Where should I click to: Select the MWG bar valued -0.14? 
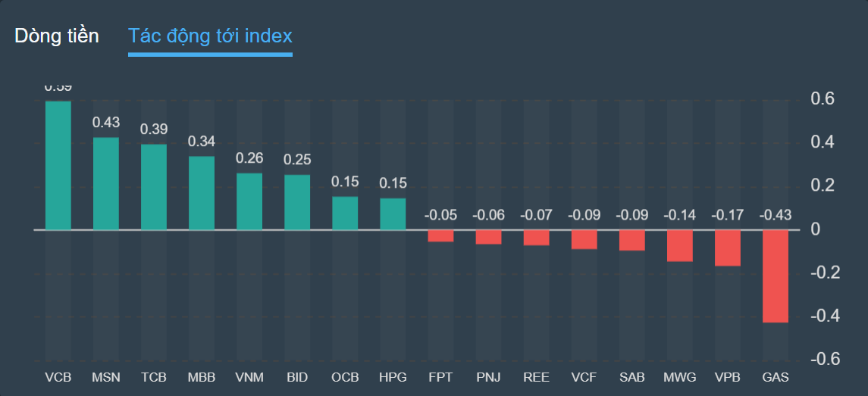point(679,245)
